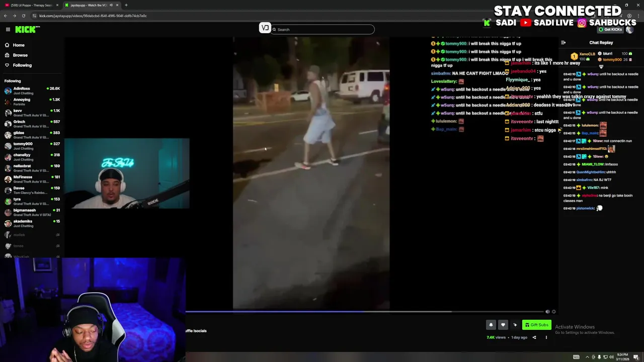Expand the chat leaderboard down arrow
The width and height of the screenshot is (644, 362).
tap(601, 66)
